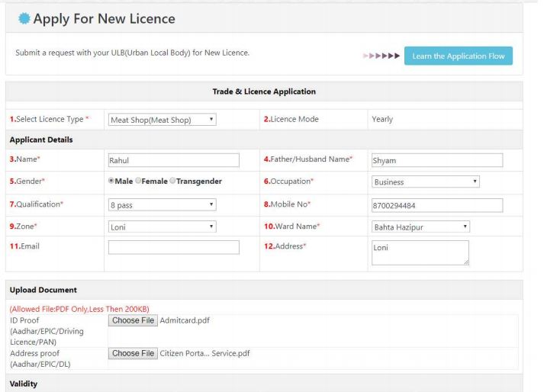Click Choose File for ID Proof
The height and width of the screenshot is (392, 560).
(133, 320)
